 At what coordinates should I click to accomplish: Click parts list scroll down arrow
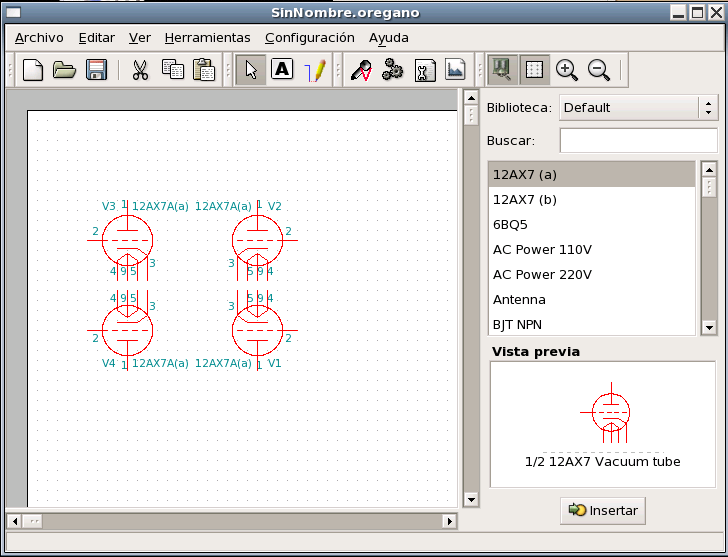tap(709, 327)
